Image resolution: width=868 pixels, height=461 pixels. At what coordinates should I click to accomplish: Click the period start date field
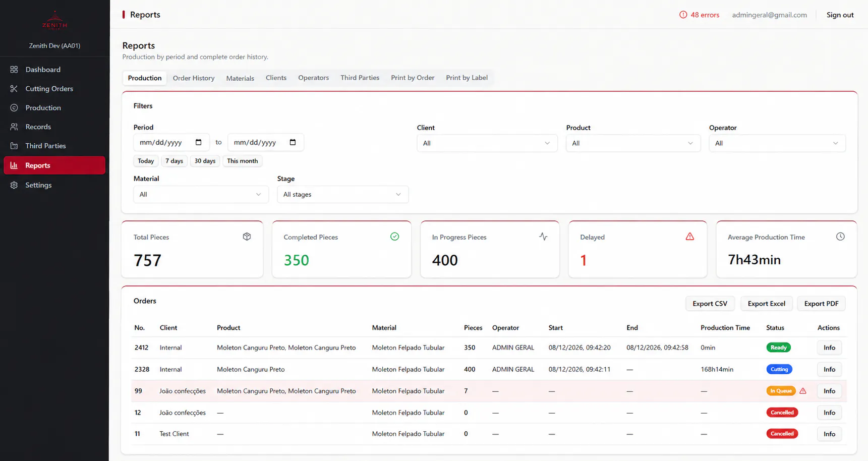click(x=171, y=142)
